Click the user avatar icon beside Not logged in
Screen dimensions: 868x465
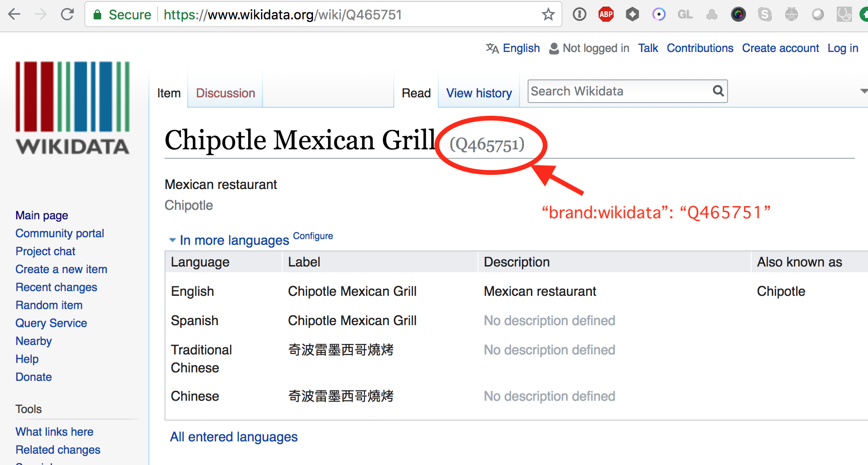click(554, 48)
